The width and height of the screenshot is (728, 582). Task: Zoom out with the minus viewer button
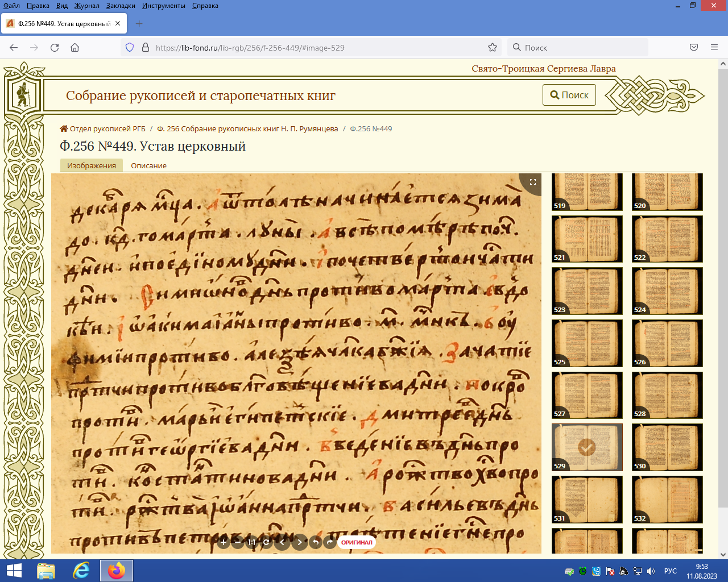click(238, 542)
